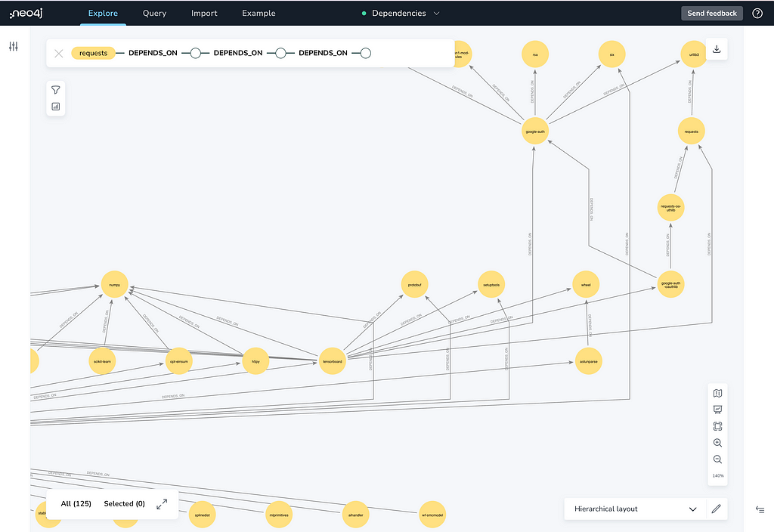Screen dimensions: 774x532
Task: Select the setuptools node
Action: point(491,284)
